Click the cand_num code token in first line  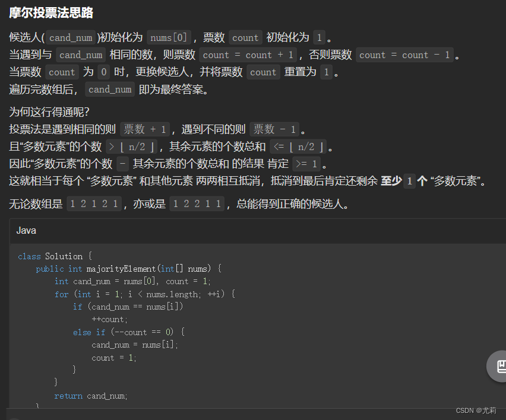tap(70, 37)
